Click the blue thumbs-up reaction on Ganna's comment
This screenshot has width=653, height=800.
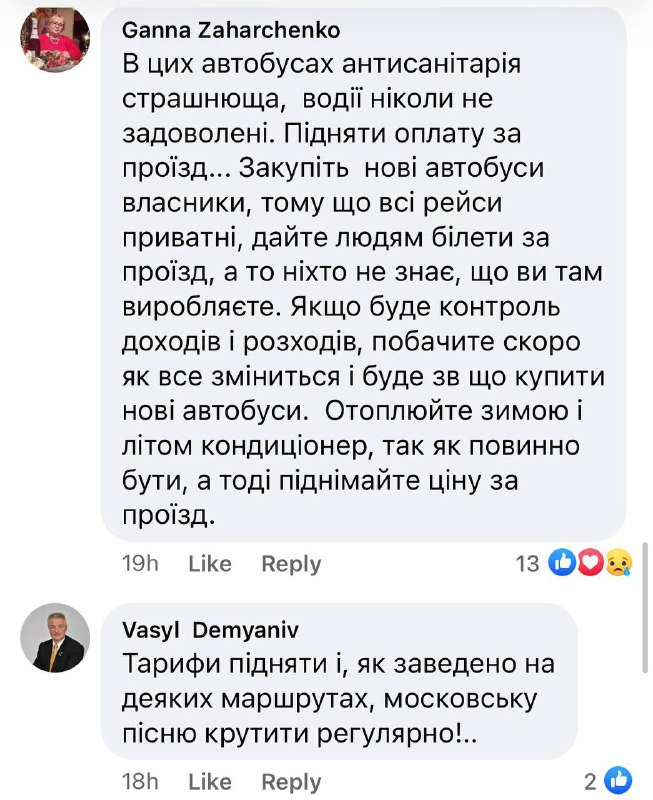pyautogui.click(x=564, y=564)
